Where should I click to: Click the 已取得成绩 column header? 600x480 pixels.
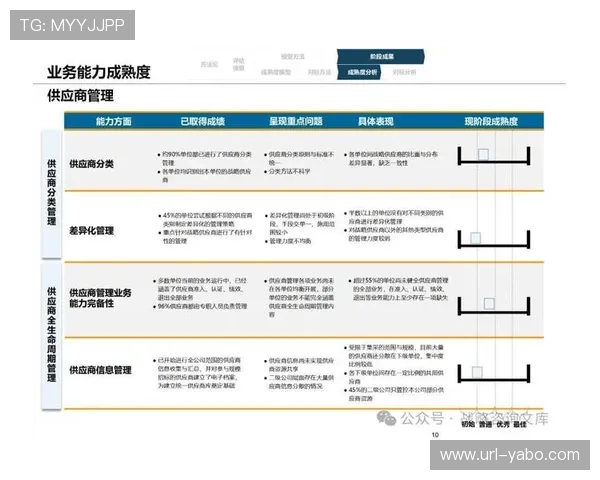coord(201,121)
